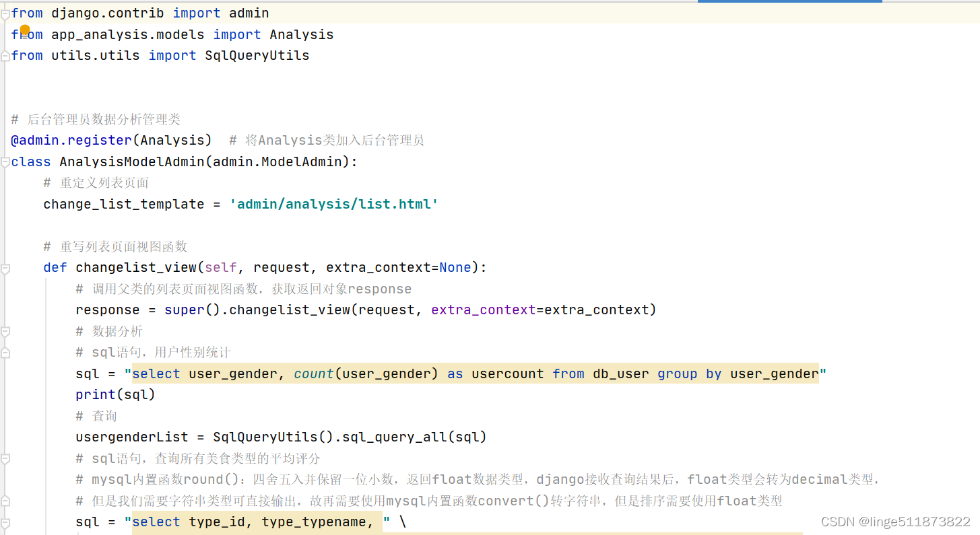Click the '# 将Analysis类加入后台管理员' comment

coord(327,140)
